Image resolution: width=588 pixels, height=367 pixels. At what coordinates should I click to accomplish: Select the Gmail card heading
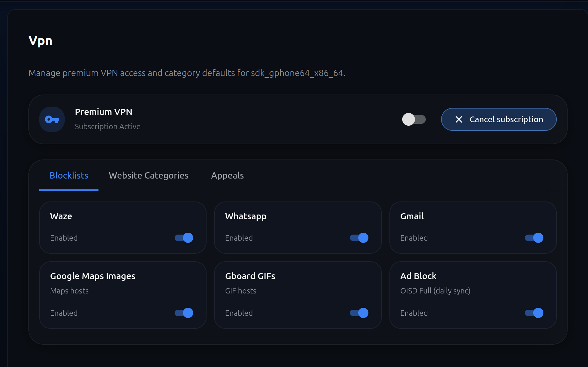[412, 216]
